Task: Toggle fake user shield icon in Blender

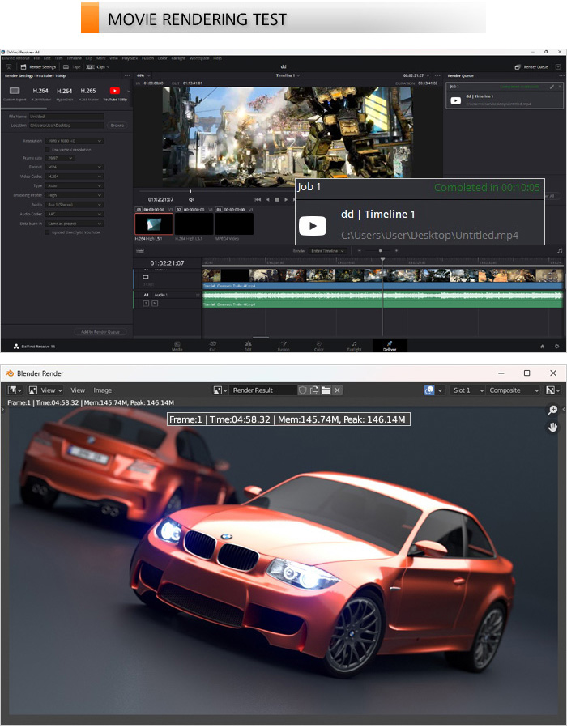Action: tap(303, 390)
